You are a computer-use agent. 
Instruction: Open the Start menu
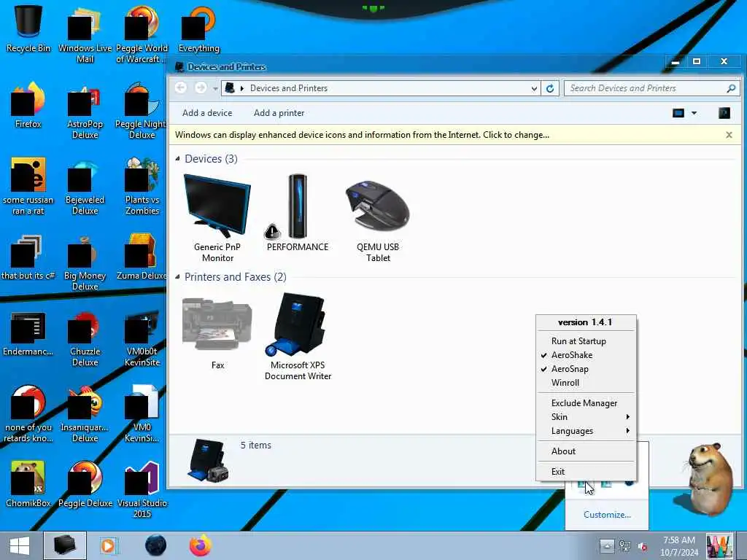click(20, 545)
